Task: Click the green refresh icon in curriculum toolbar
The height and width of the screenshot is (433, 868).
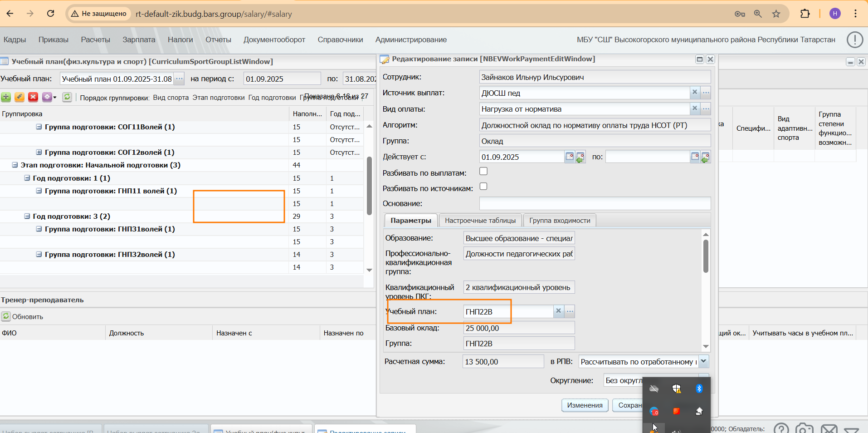Action: pyautogui.click(x=67, y=97)
